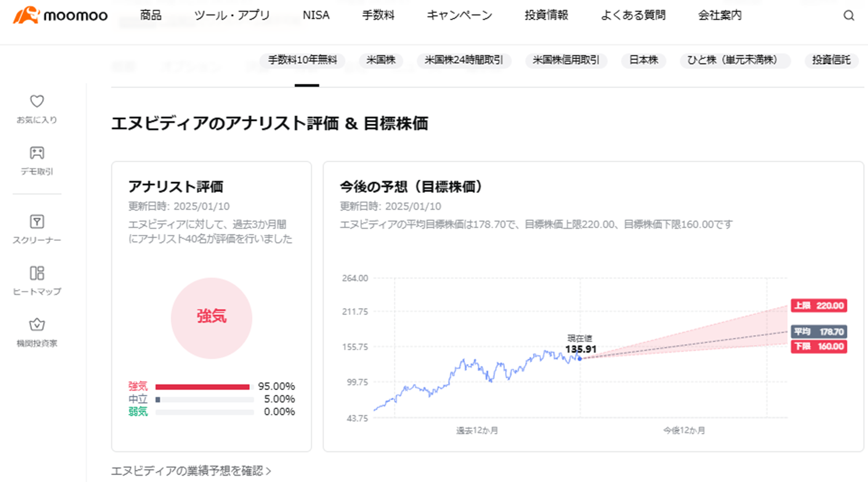The height and width of the screenshot is (482, 868).
Task: Switch to the 米国株 tab
Action: coord(380,61)
